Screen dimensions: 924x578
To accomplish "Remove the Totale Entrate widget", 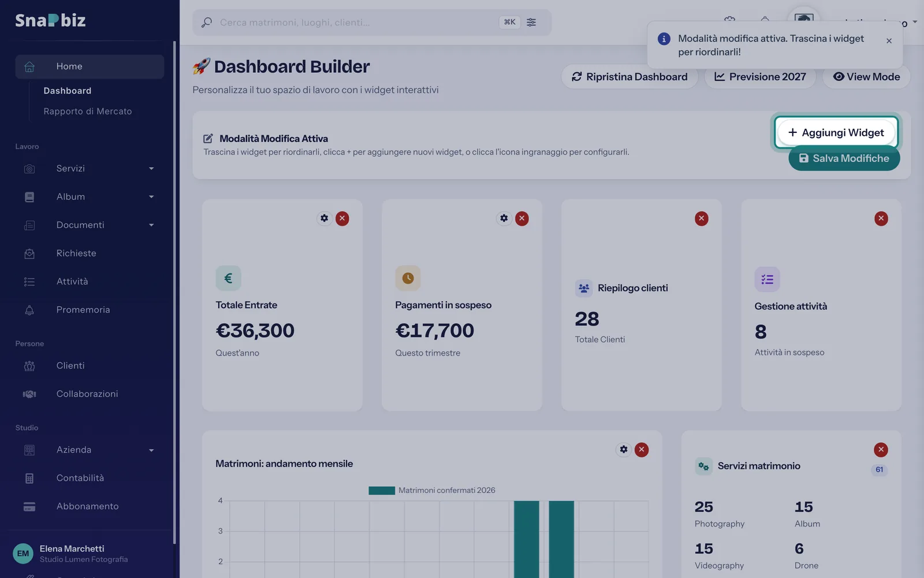I will tap(342, 218).
